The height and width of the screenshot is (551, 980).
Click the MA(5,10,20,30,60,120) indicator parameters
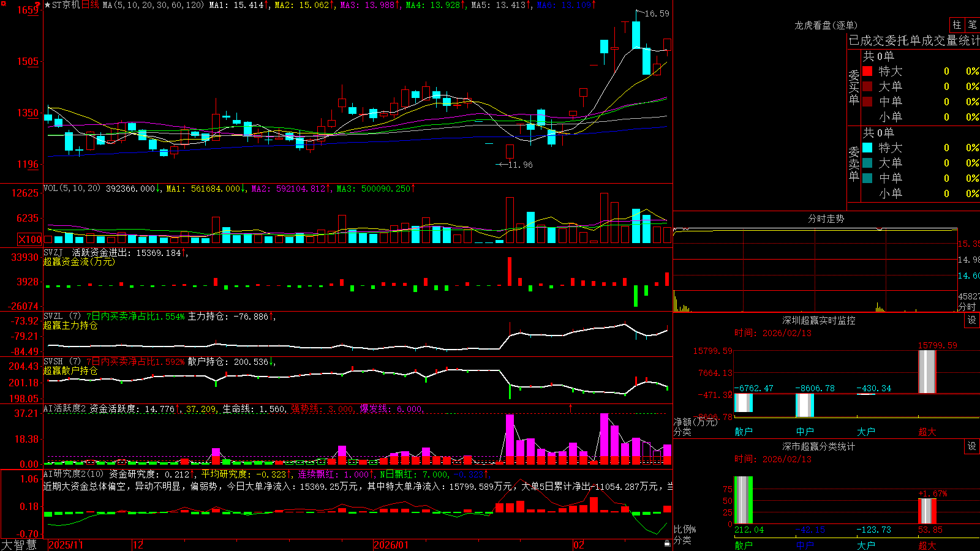pos(153,5)
